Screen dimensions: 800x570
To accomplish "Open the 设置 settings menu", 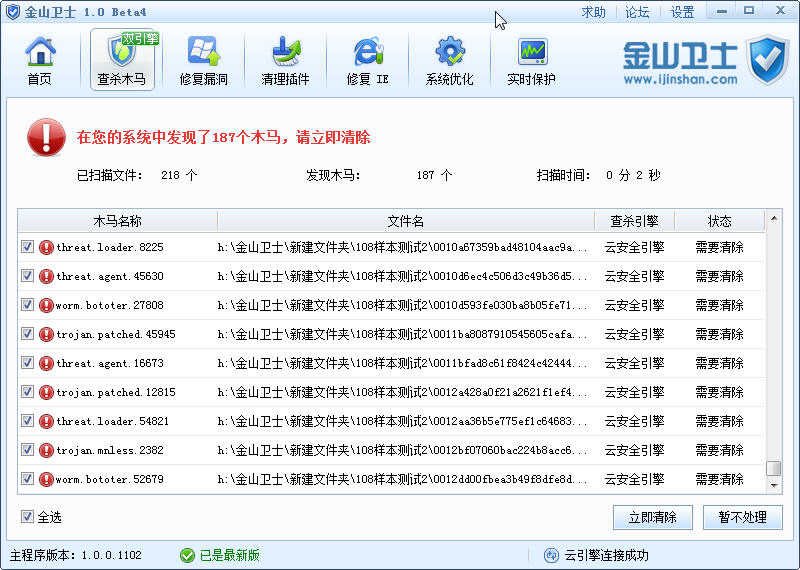I will coord(683,12).
